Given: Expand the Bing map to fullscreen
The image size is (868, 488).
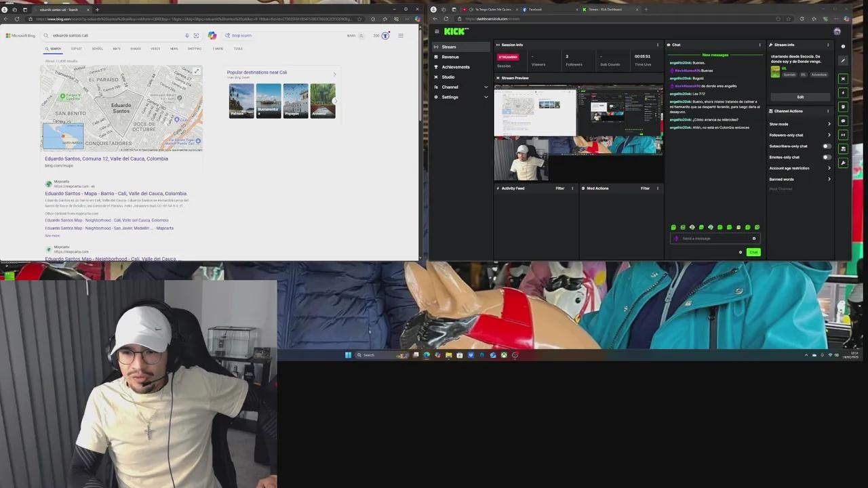Looking at the screenshot, I should point(197,70).
